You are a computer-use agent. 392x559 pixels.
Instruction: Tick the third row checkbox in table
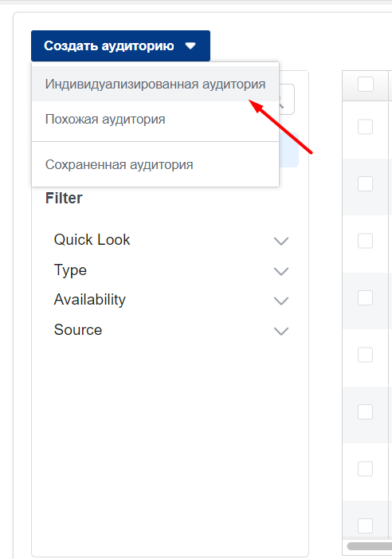[x=365, y=241]
